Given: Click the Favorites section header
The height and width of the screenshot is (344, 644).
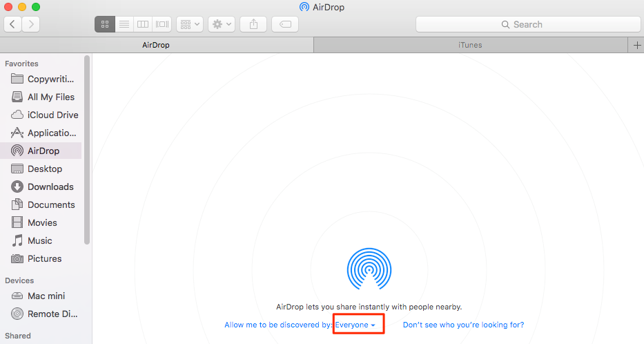Looking at the screenshot, I should coord(21,64).
